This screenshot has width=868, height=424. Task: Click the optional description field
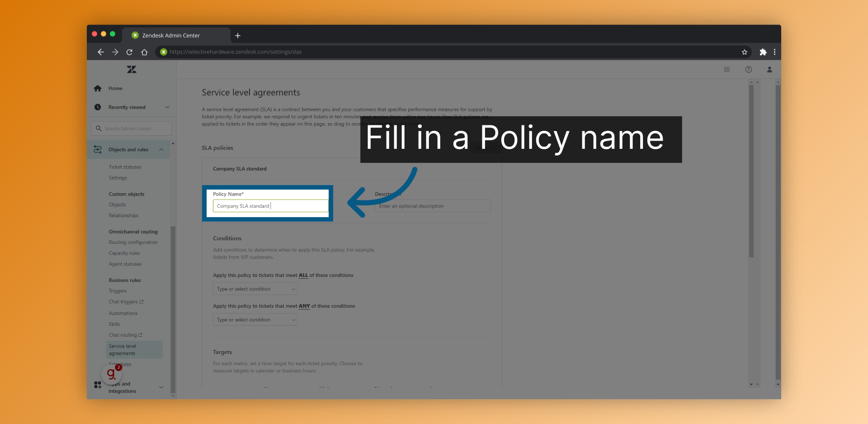point(433,206)
